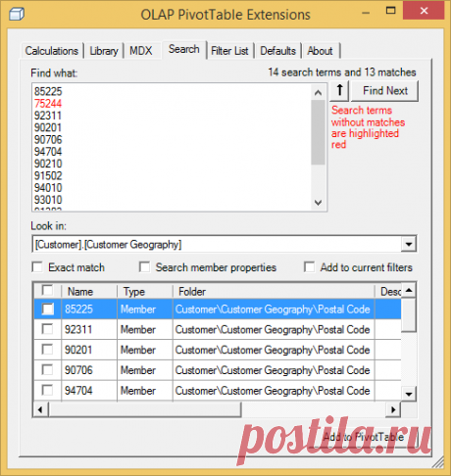Click the Find what scroll up arrow

tap(318, 93)
